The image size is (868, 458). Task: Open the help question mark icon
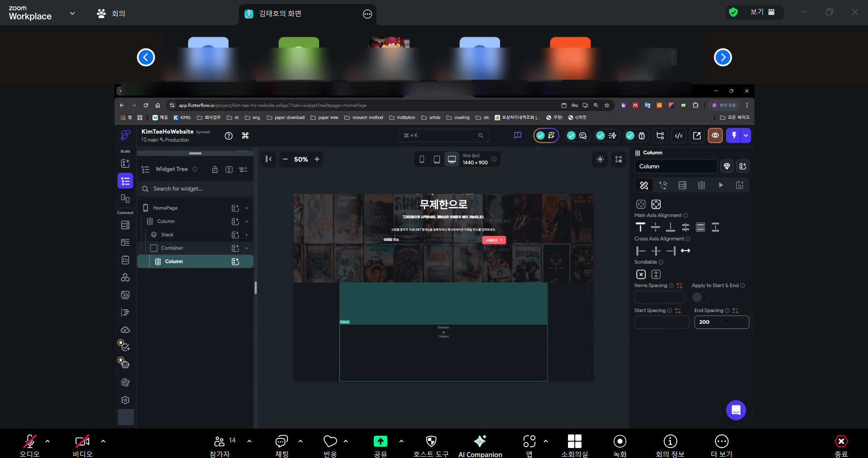click(229, 135)
